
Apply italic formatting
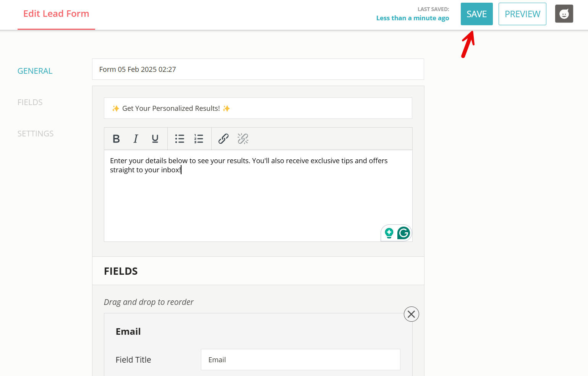[136, 139]
